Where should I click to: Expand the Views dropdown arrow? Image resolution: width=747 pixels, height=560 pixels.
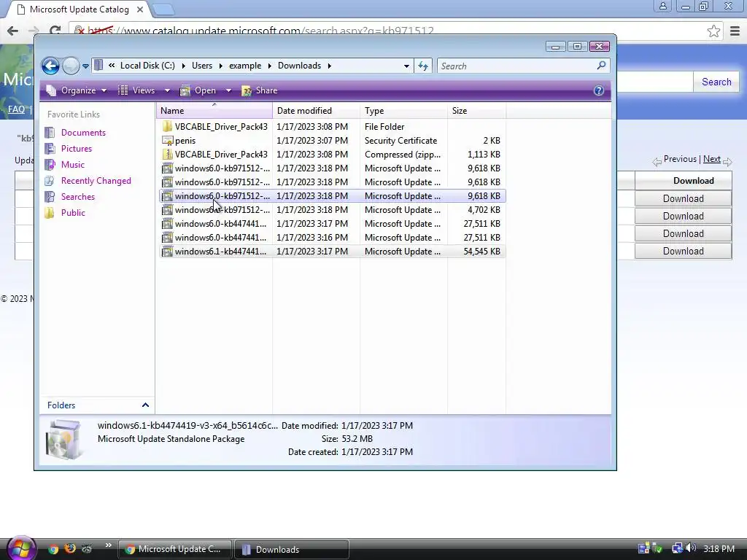[167, 90]
